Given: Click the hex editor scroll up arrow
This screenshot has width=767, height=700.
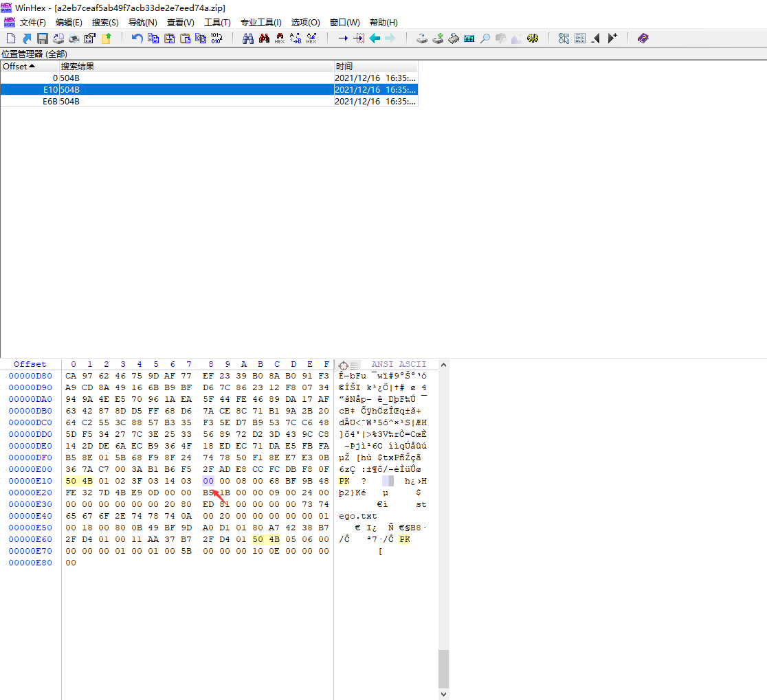Looking at the screenshot, I should pos(444,365).
